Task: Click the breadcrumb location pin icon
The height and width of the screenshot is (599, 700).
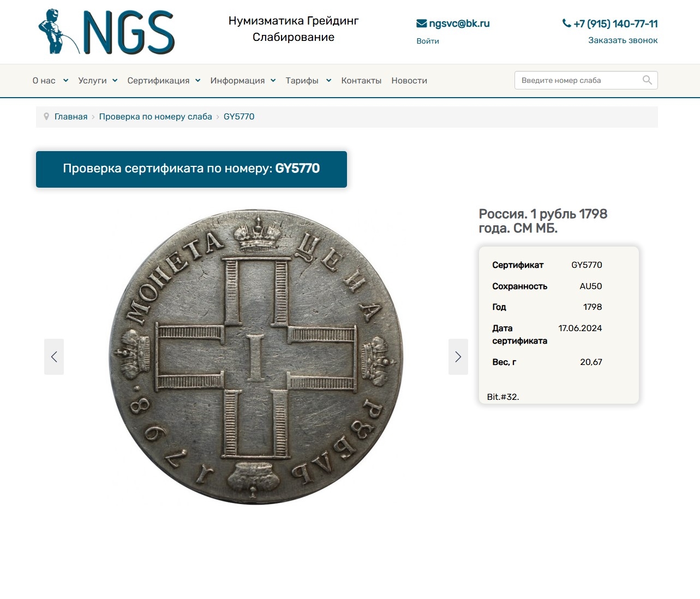Action: (46, 116)
